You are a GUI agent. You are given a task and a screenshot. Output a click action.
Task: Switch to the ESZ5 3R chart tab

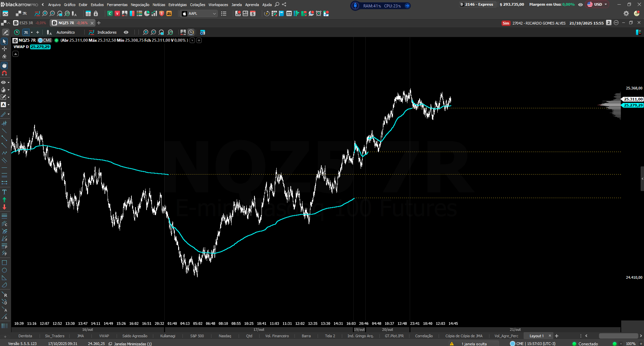[x=26, y=23]
